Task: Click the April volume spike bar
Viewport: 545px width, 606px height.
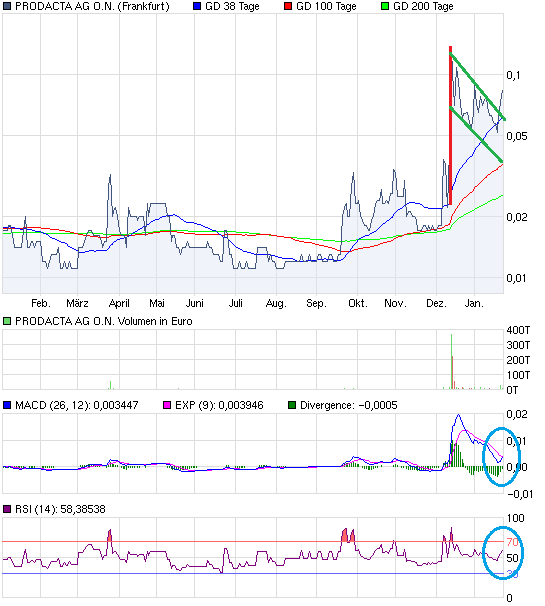Action: click(111, 385)
